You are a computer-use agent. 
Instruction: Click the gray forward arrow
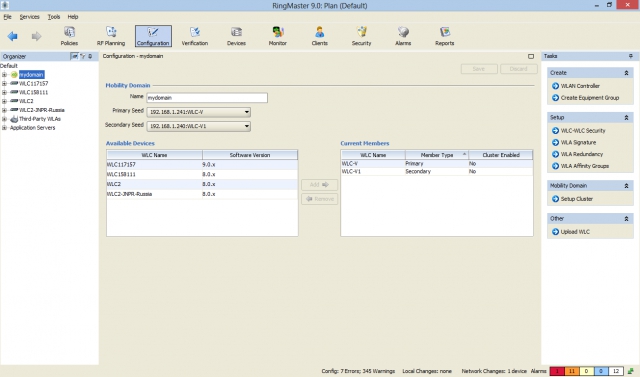[36, 36]
